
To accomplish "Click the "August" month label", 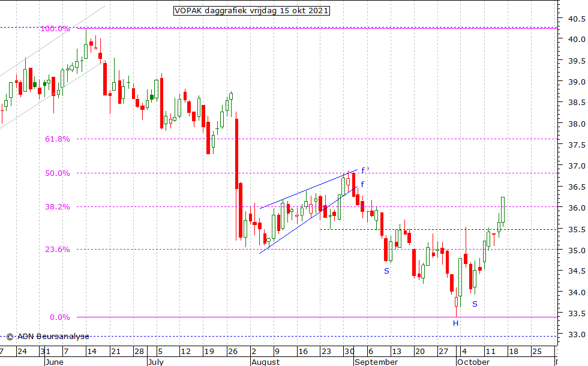I will coord(265,362).
